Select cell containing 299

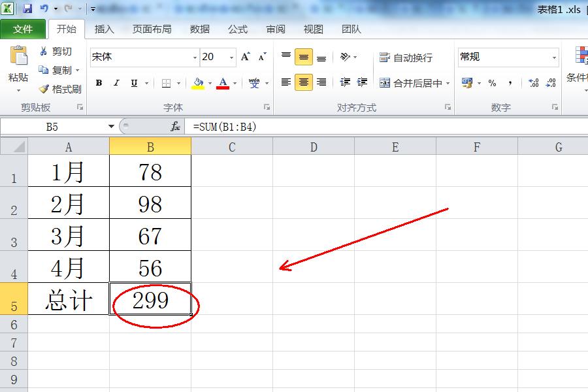tap(150, 299)
